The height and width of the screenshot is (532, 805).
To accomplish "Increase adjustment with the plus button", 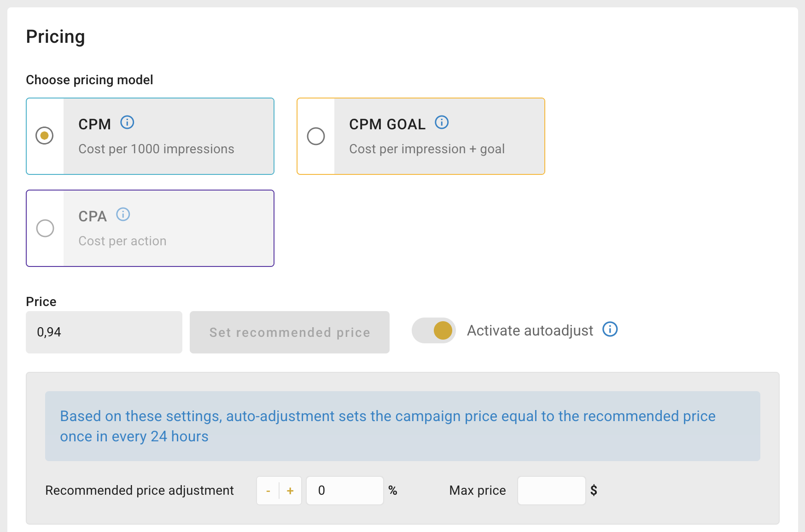I will tap(290, 491).
